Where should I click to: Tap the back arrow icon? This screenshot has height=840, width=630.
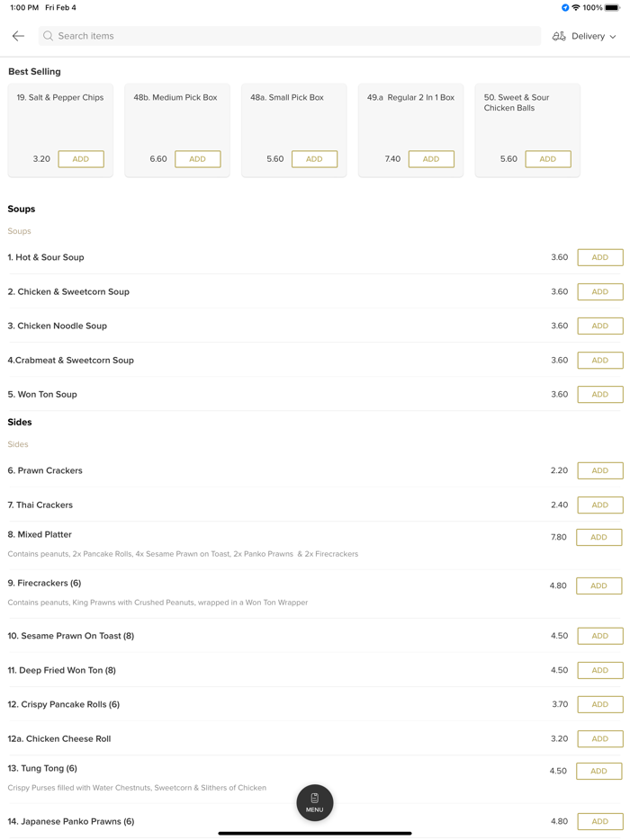[18, 36]
